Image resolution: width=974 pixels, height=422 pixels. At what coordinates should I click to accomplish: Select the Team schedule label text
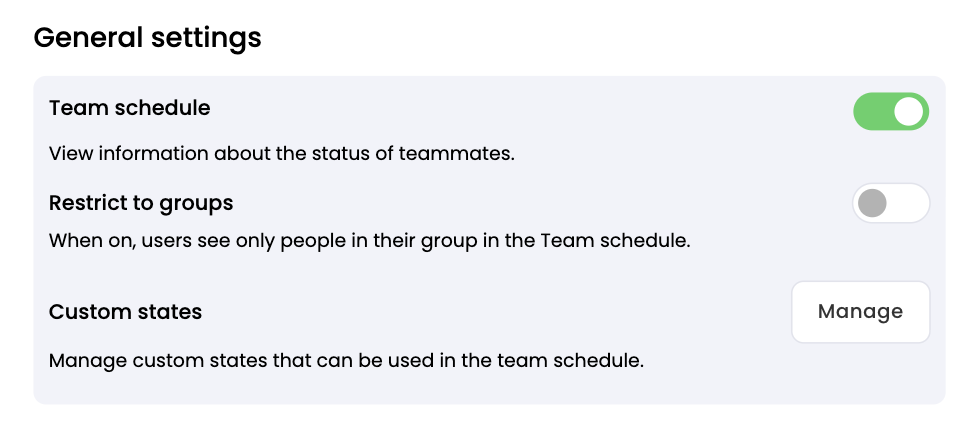point(129,108)
